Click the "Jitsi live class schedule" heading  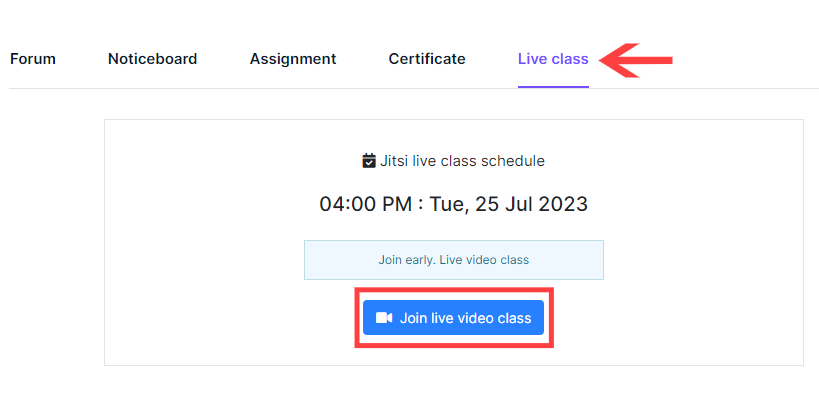pyautogui.click(x=462, y=161)
